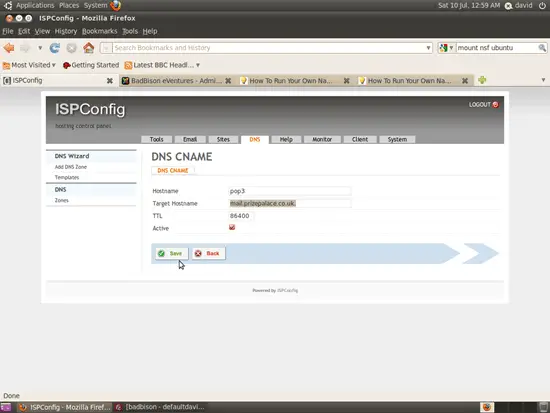Click the stop loading icon
550x413 pixels.
pyautogui.click(x=72, y=48)
